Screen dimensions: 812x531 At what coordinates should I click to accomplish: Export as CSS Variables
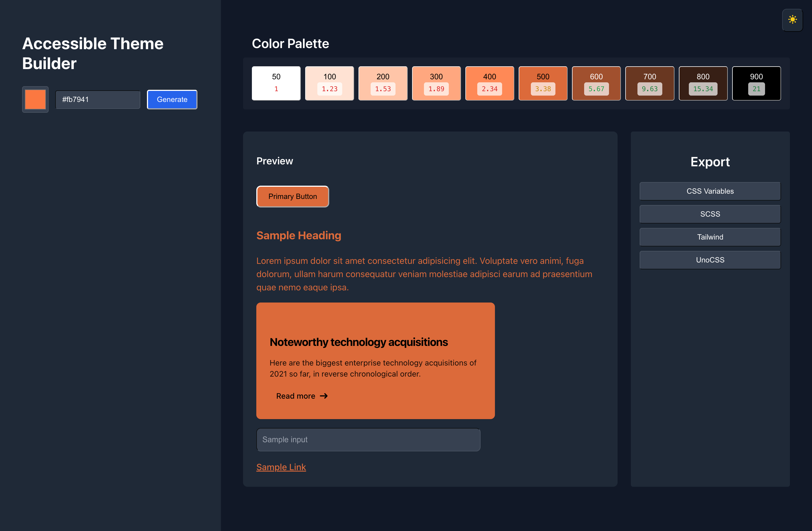(x=710, y=191)
